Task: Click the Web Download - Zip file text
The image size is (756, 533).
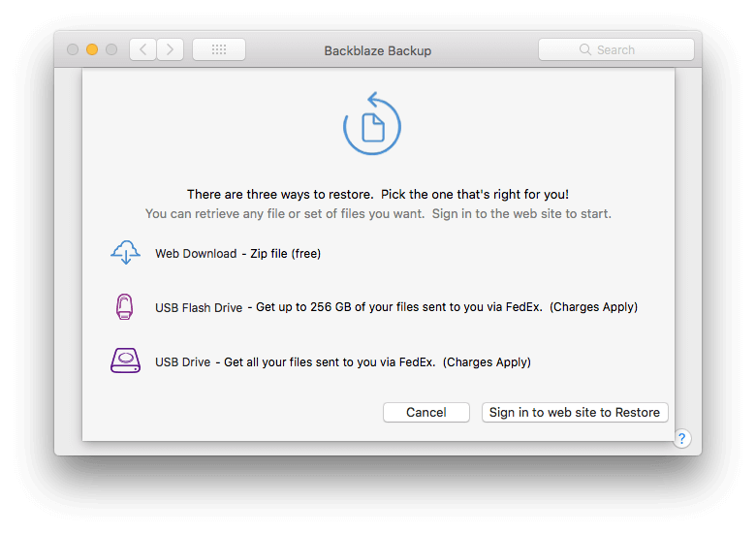Action: click(237, 254)
